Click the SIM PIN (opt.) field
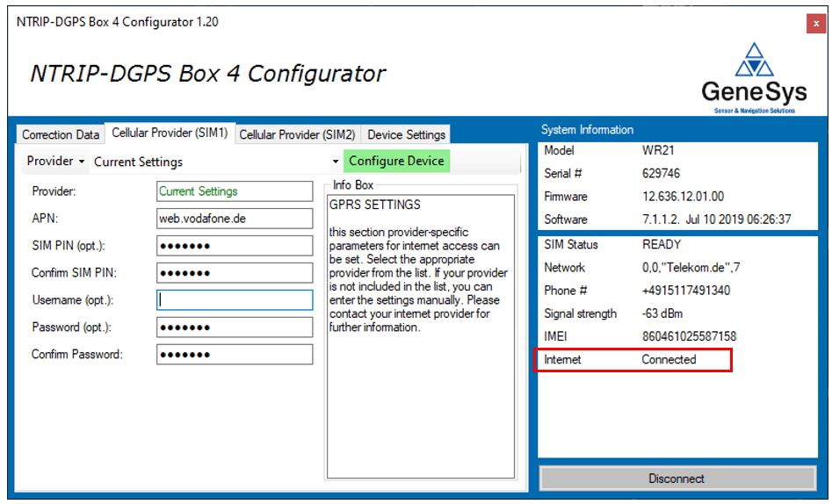Viewport: 832px width, 504px height. [x=235, y=246]
